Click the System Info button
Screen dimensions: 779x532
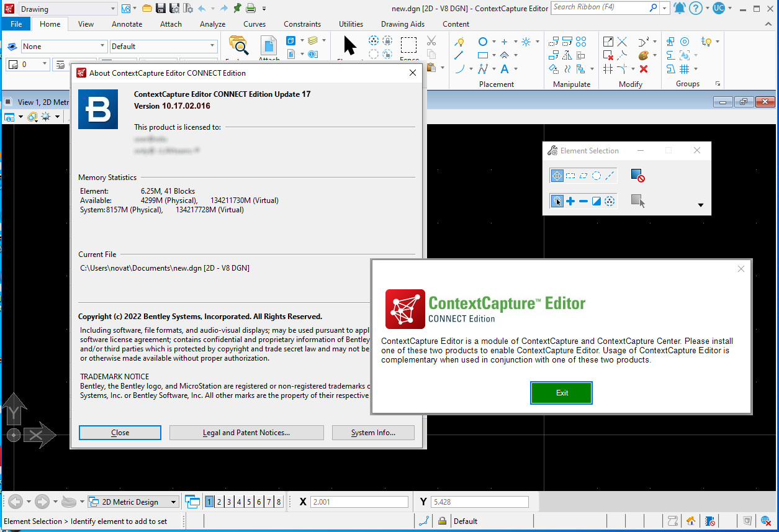pyautogui.click(x=374, y=433)
